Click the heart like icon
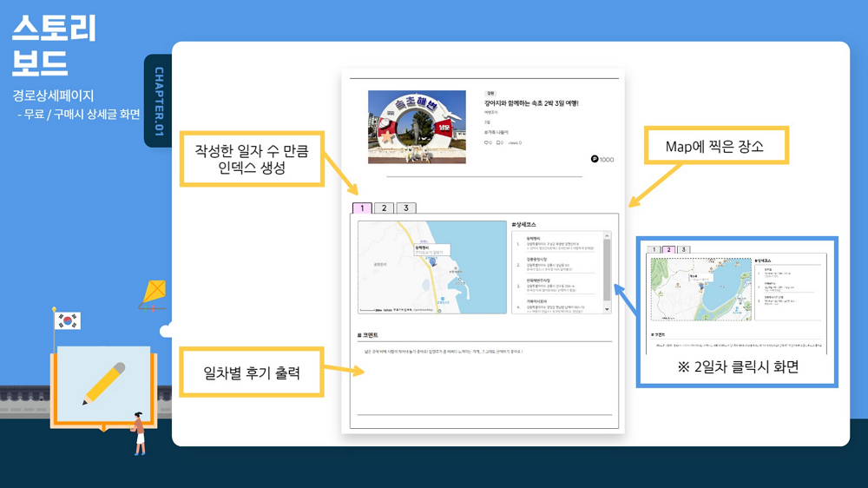 (x=486, y=142)
